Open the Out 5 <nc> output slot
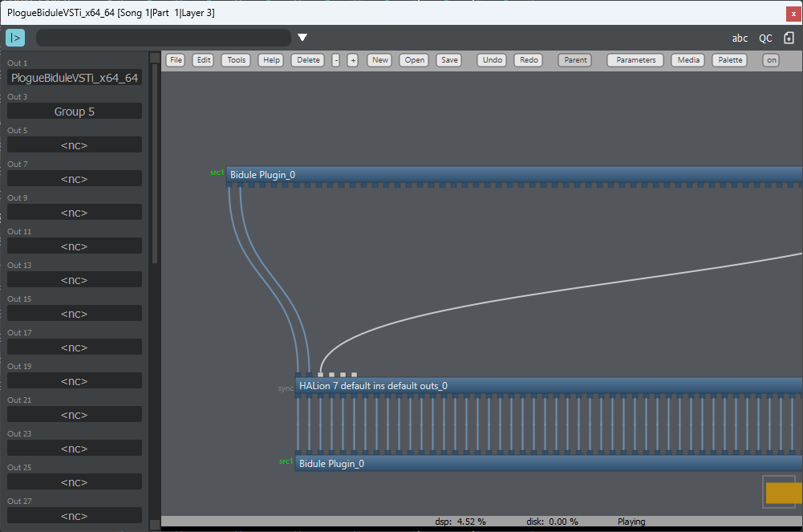 [75, 145]
